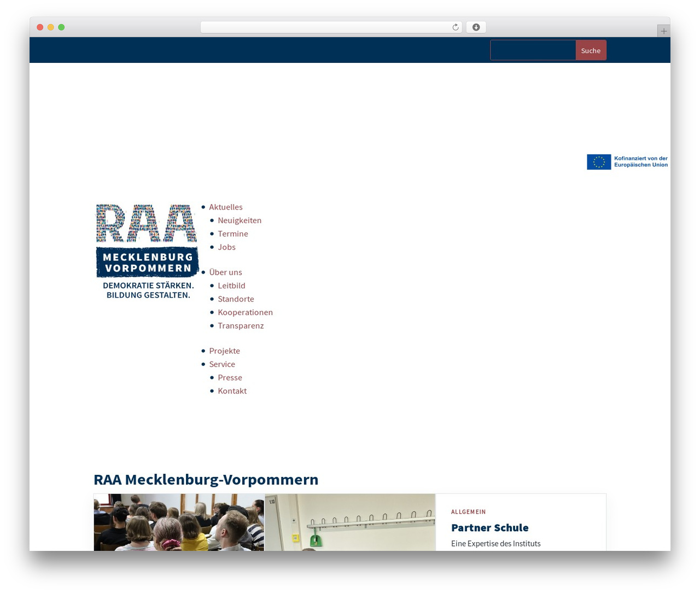This screenshot has width=700, height=593.
Task: Navigate to Projekte
Action: pyautogui.click(x=224, y=351)
